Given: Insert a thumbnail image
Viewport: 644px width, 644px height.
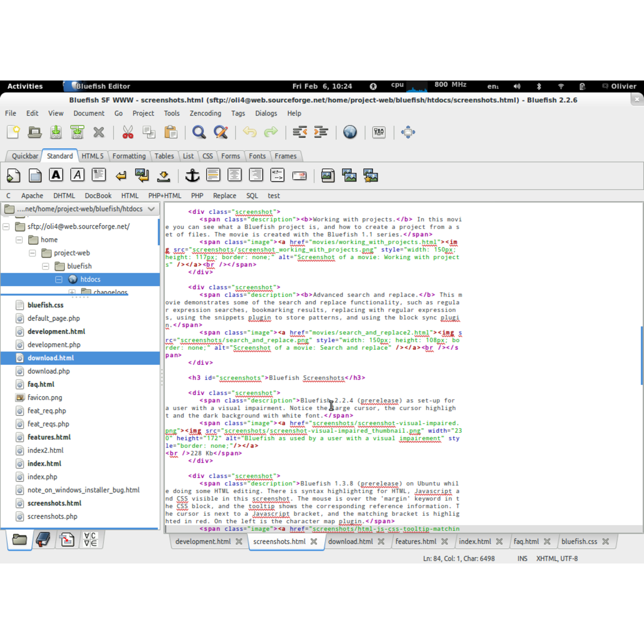Looking at the screenshot, I should click(349, 175).
